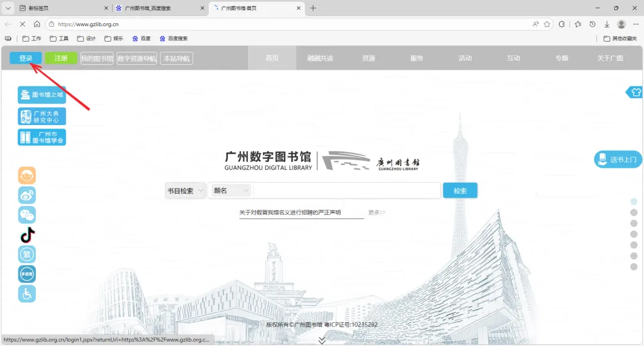Open the favorites list icon
Viewport: 644px width, 346px height.
click(578, 24)
